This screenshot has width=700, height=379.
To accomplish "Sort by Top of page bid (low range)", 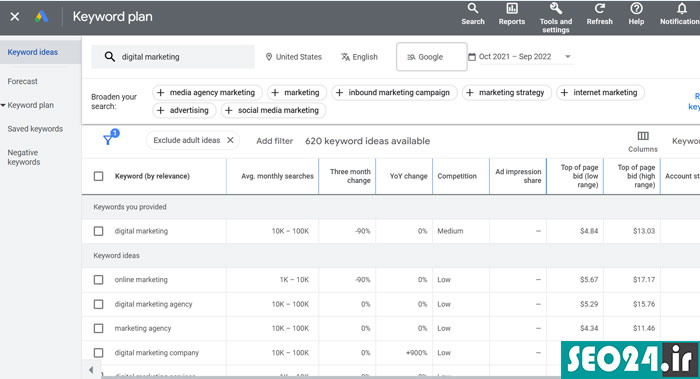I will [579, 176].
